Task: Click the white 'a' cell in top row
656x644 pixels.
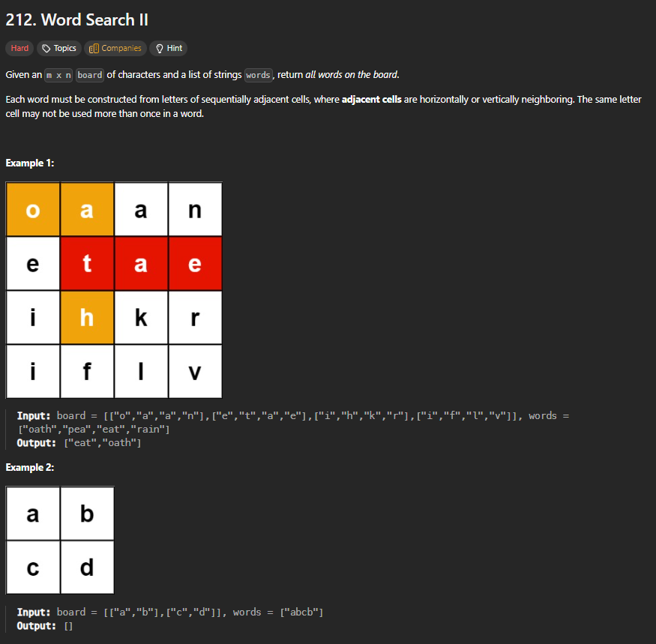Action: [x=141, y=209]
